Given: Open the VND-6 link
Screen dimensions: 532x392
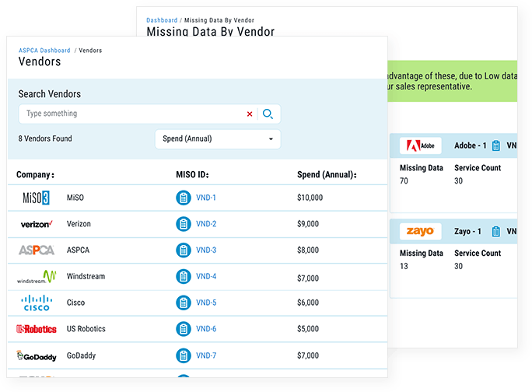Looking at the screenshot, I should tap(206, 329).
